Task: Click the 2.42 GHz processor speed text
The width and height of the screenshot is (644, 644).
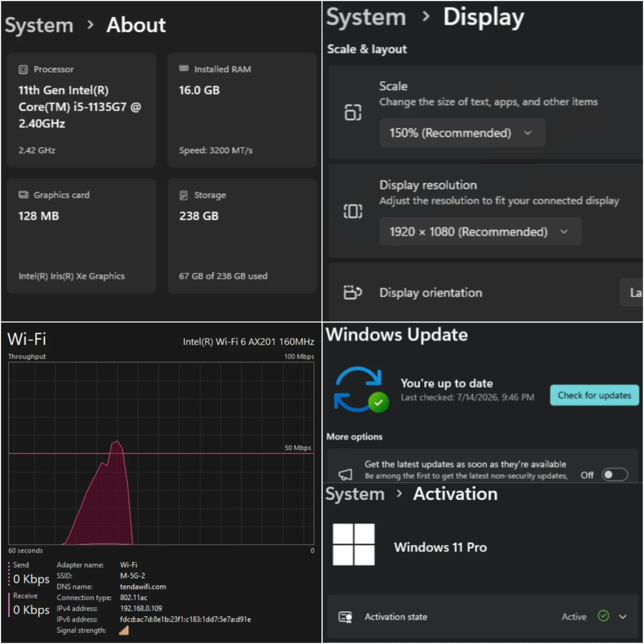Action: click(x=37, y=150)
